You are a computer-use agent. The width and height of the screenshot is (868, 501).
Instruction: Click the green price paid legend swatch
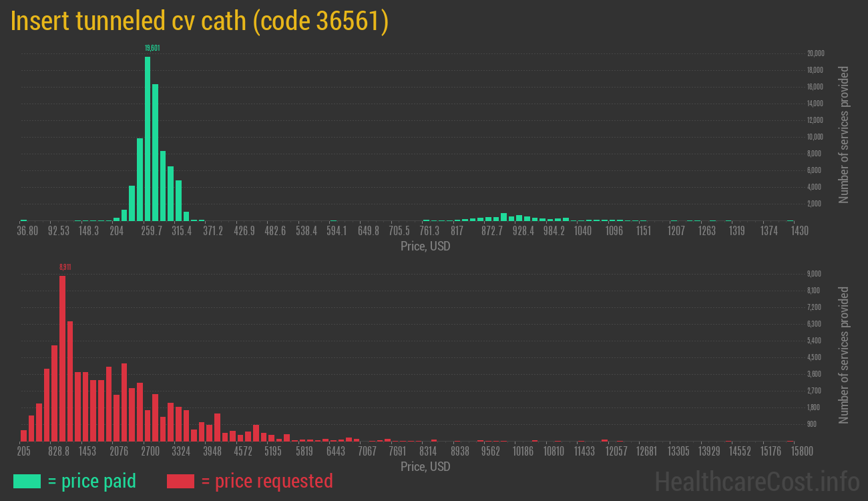(x=27, y=481)
